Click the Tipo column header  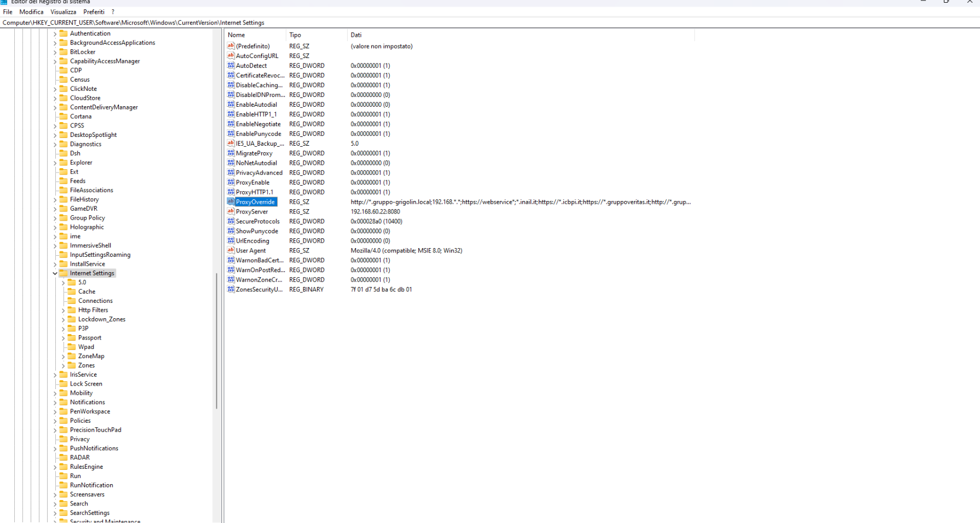pyautogui.click(x=318, y=35)
